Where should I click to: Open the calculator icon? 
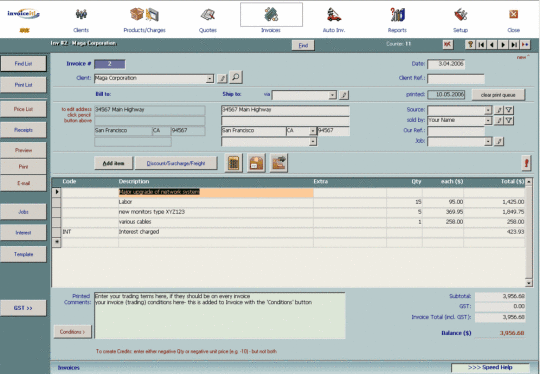[233, 163]
